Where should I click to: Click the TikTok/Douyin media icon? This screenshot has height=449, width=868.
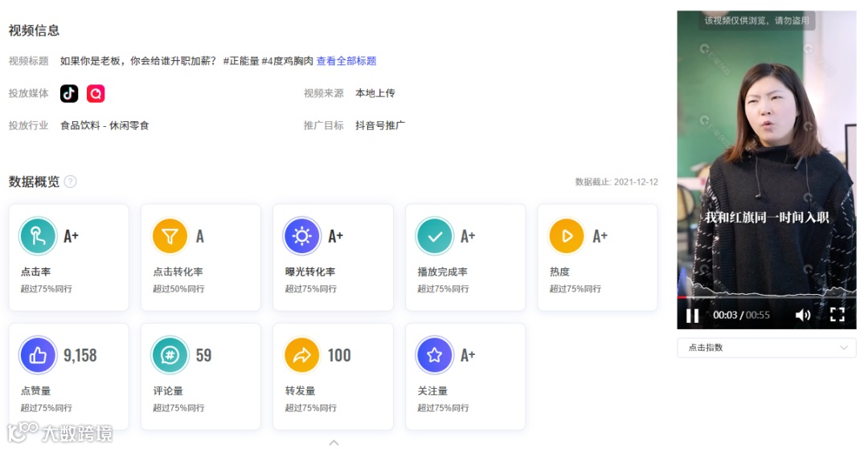click(x=69, y=93)
